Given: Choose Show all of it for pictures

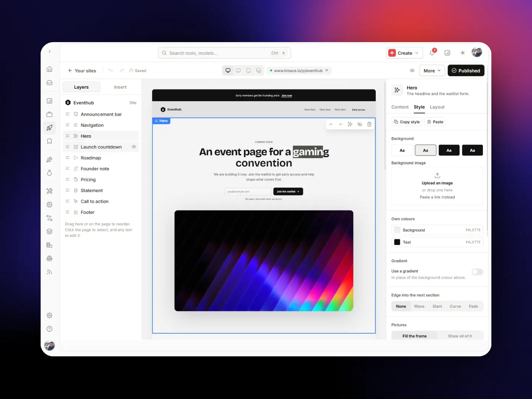Looking at the screenshot, I should pyautogui.click(x=460, y=336).
